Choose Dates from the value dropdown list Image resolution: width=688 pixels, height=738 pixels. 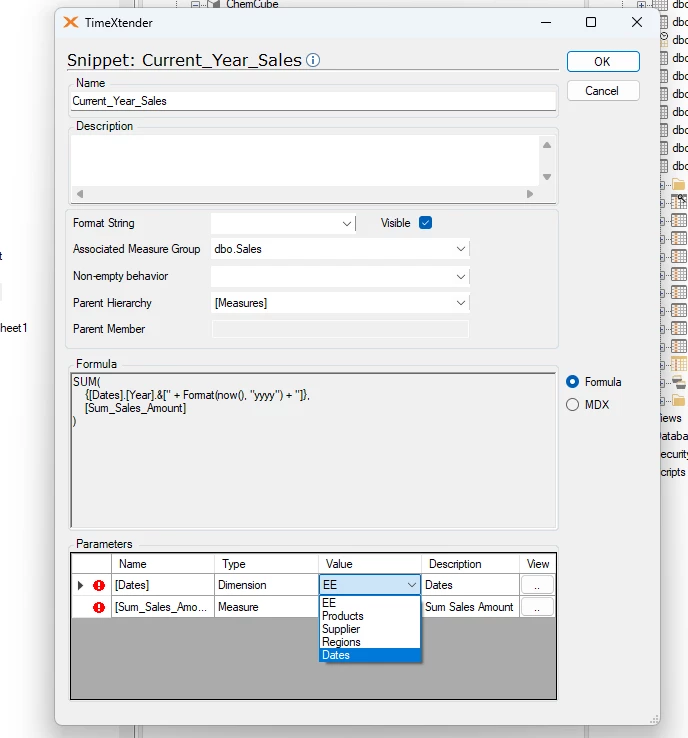[x=369, y=655]
